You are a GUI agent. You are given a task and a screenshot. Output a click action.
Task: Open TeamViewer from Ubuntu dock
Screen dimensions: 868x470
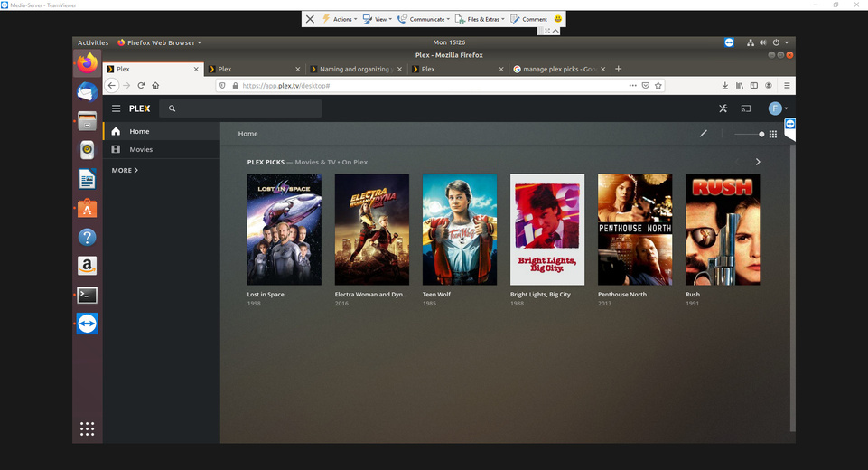click(x=87, y=324)
